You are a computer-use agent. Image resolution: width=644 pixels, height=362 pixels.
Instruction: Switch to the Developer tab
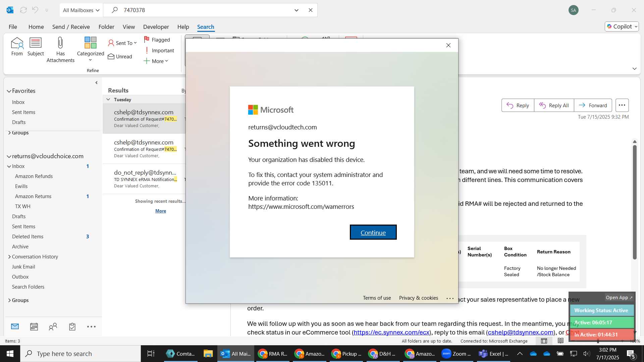tap(156, 27)
